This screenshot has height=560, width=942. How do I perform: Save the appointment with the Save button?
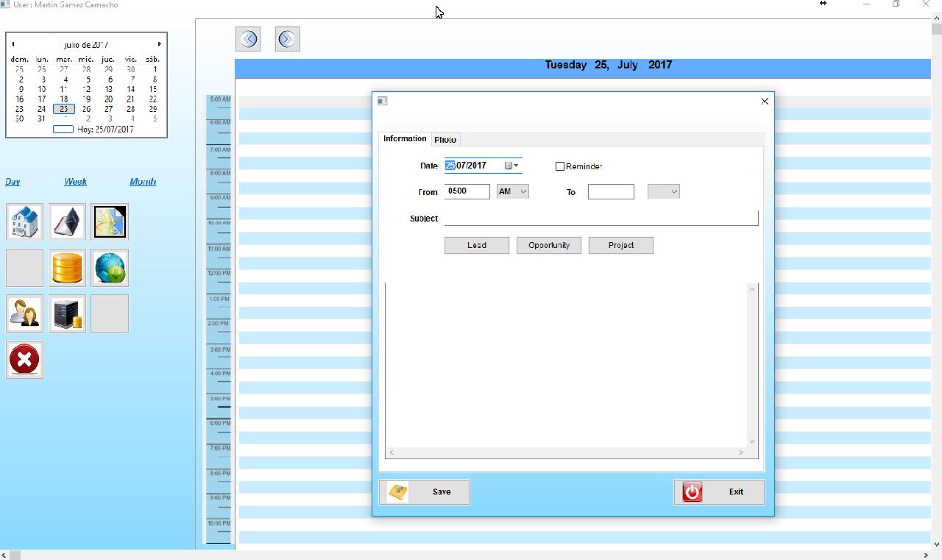coord(424,492)
